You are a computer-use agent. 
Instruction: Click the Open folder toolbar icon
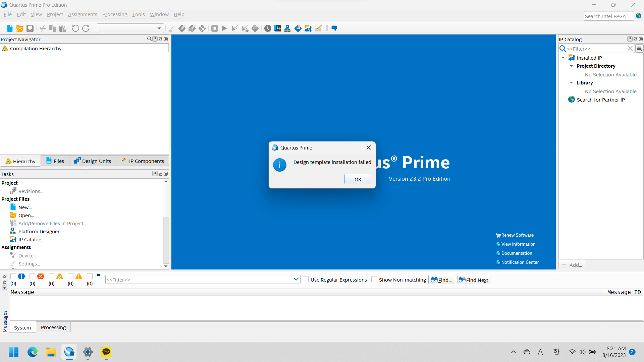20,28
